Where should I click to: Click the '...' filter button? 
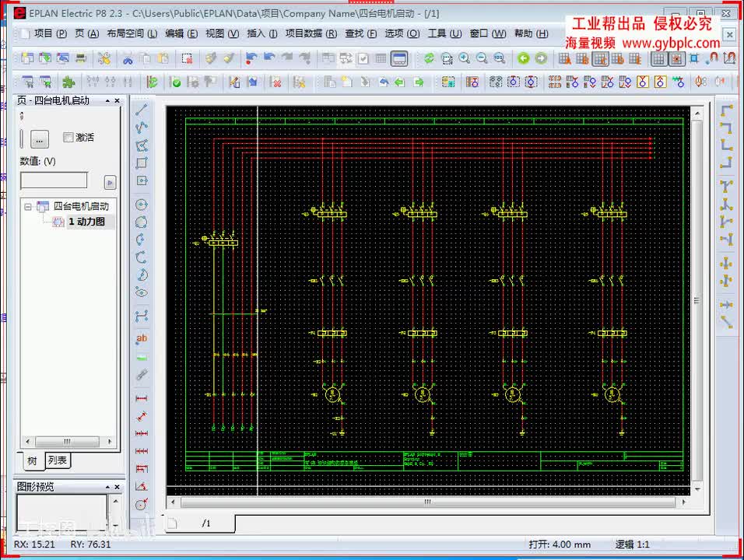coord(40,139)
